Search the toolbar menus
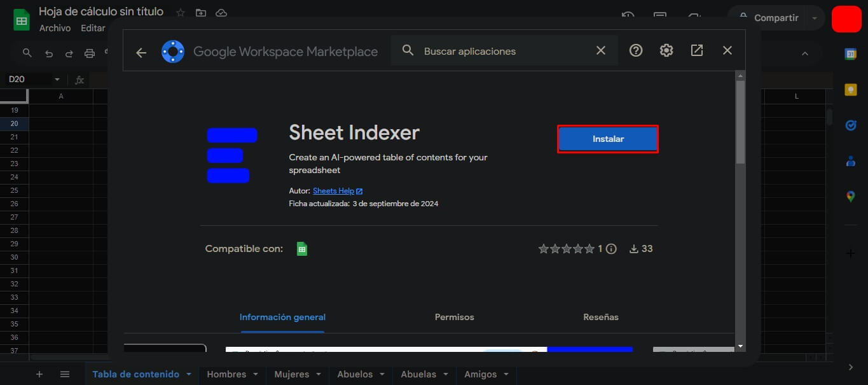The width and height of the screenshot is (868, 385). 27,53
